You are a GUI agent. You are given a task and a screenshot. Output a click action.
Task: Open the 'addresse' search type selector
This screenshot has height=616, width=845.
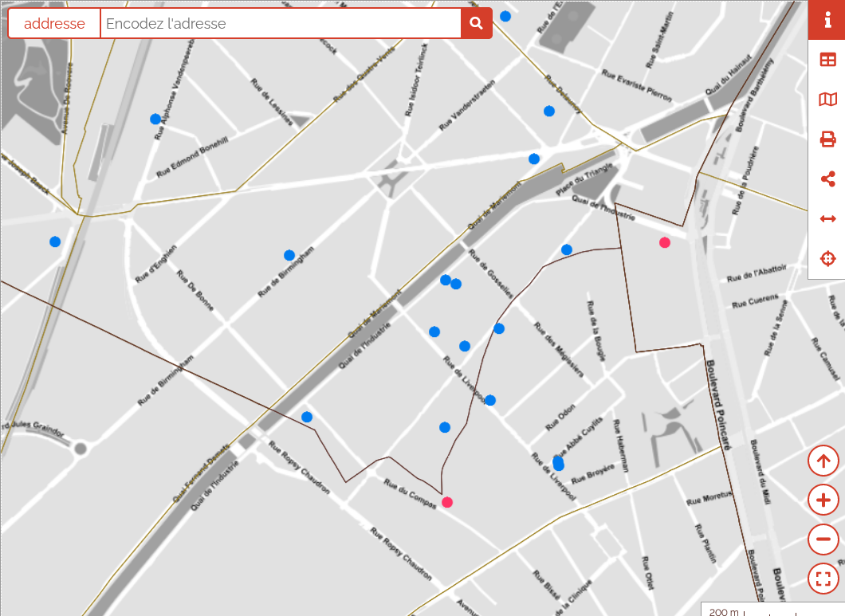(x=54, y=23)
